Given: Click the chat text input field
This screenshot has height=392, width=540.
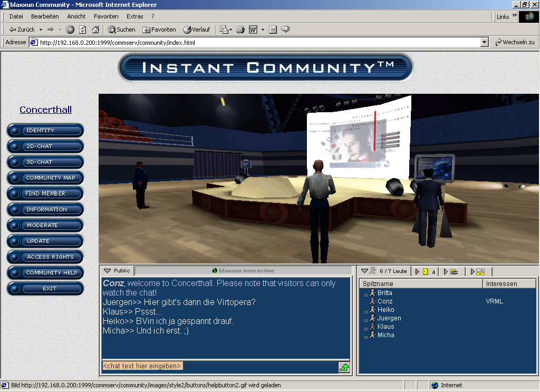Looking at the screenshot, I should (x=220, y=366).
